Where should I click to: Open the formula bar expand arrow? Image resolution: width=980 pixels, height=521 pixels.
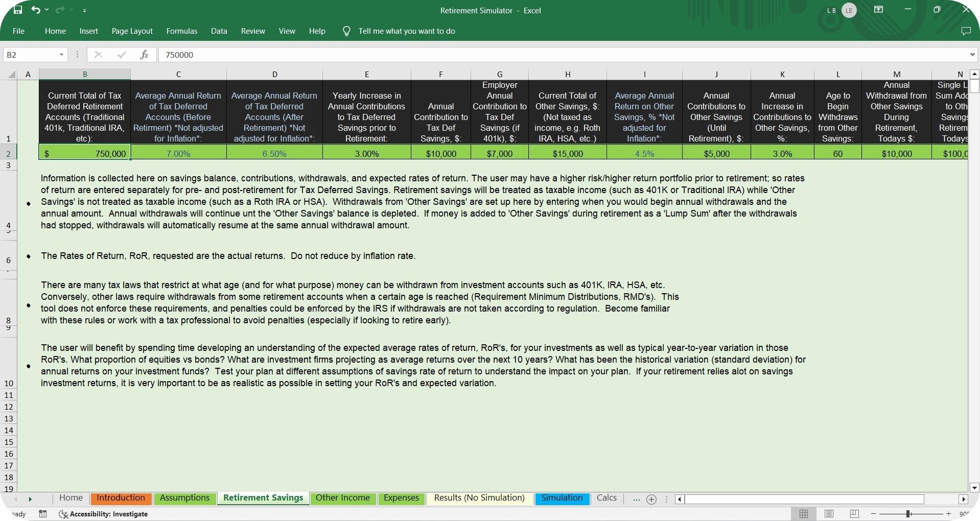971,54
